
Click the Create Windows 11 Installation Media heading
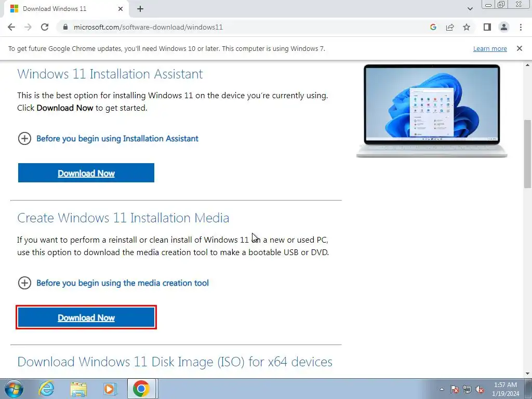click(x=123, y=218)
